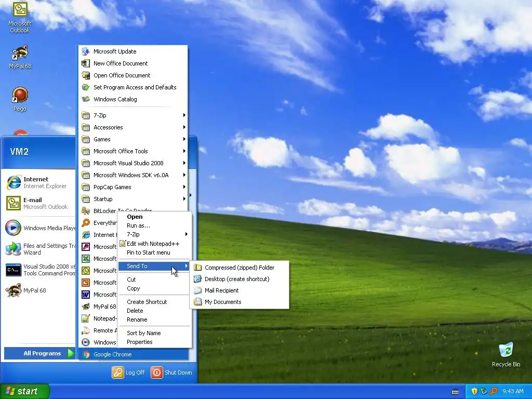The height and width of the screenshot is (399, 532).
Task: Select Edit with Notepad++
Action: coord(154,244)
